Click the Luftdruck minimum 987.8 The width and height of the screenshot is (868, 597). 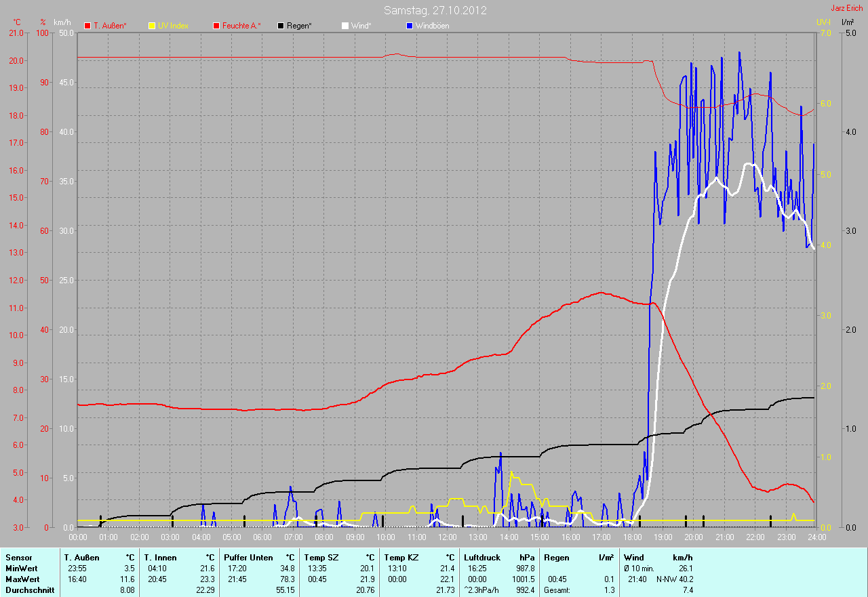[x=526, y=568]
